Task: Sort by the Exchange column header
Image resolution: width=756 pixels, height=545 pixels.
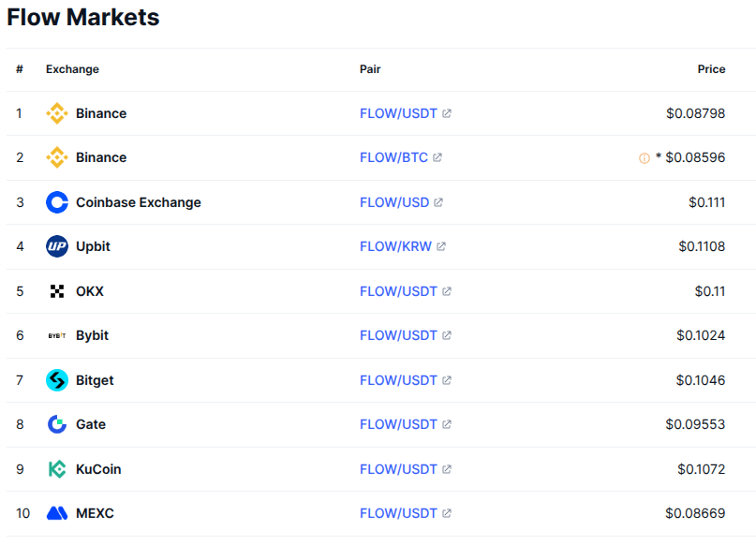Action: click(x=72, y=69)
